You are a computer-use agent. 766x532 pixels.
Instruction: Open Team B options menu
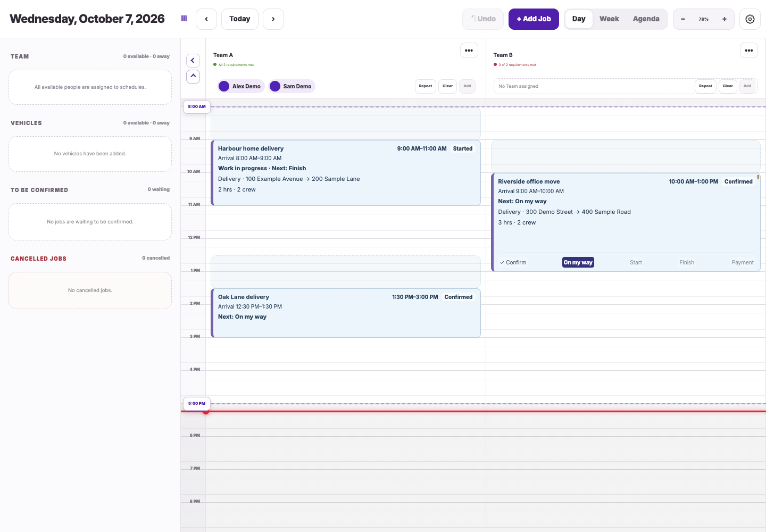(749, 51)
